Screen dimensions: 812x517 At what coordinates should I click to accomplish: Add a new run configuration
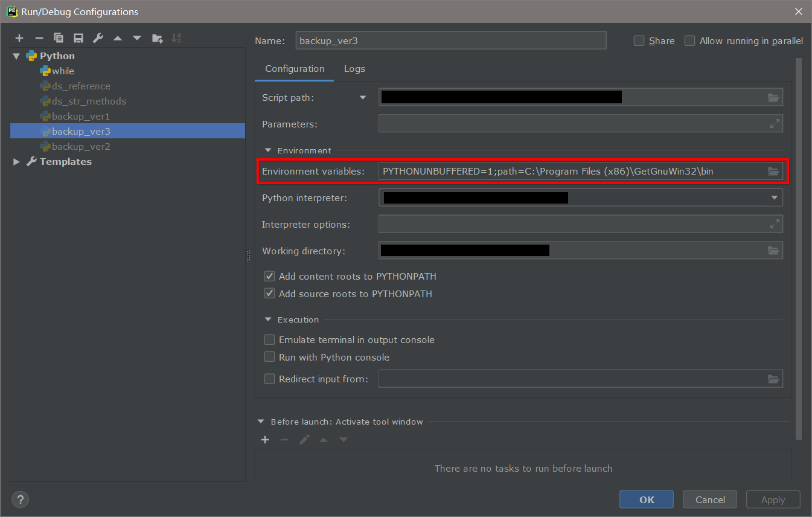coord(19,37)
